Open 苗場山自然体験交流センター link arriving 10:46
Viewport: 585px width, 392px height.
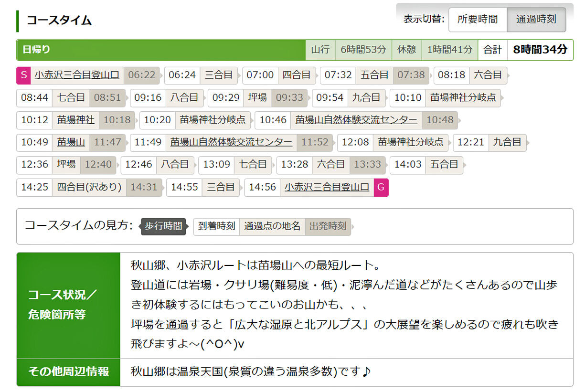coord(356,120)
